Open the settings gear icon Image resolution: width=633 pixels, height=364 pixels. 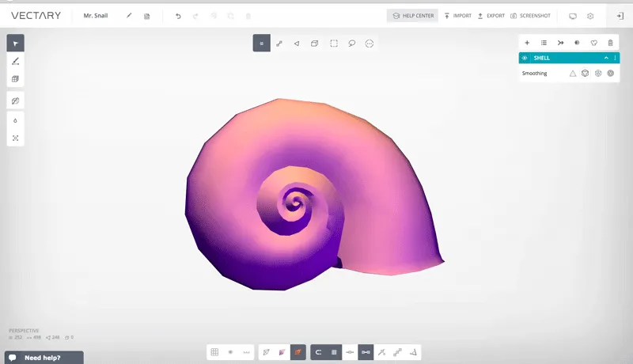pyautogui.click(x=590, y=16)
